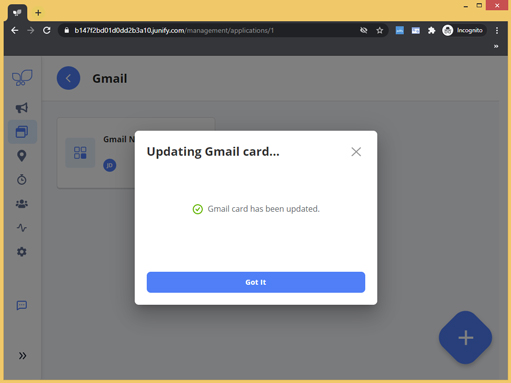Click the plus add floating button
511x383 pixels.
coord(465,338)
